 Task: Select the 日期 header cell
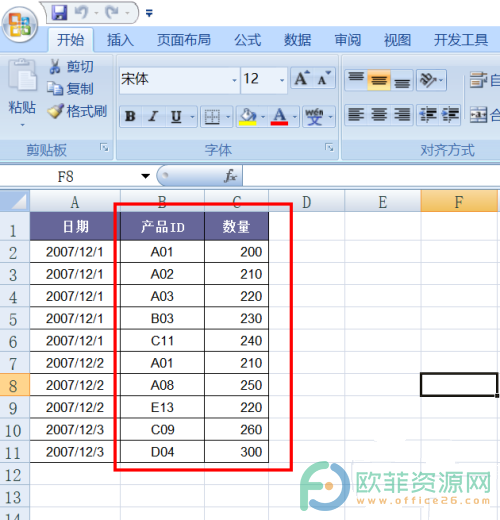click(75, 227)
